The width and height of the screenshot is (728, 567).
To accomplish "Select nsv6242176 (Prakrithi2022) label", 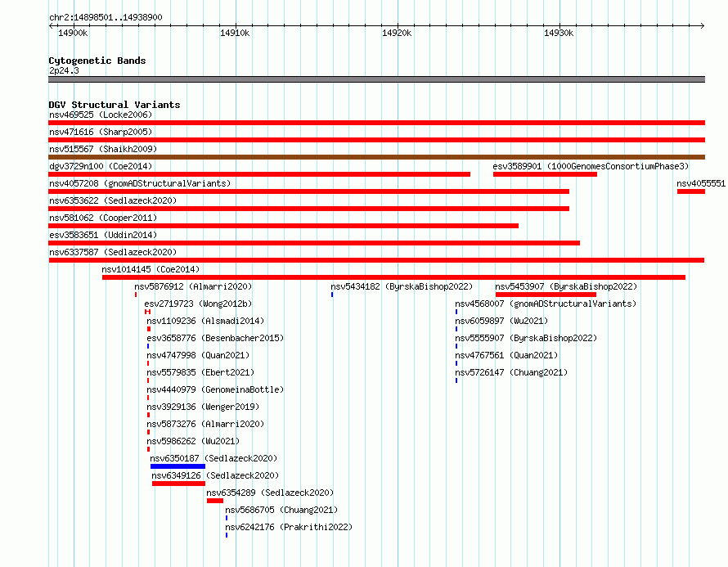I will (x=289, y=527).
